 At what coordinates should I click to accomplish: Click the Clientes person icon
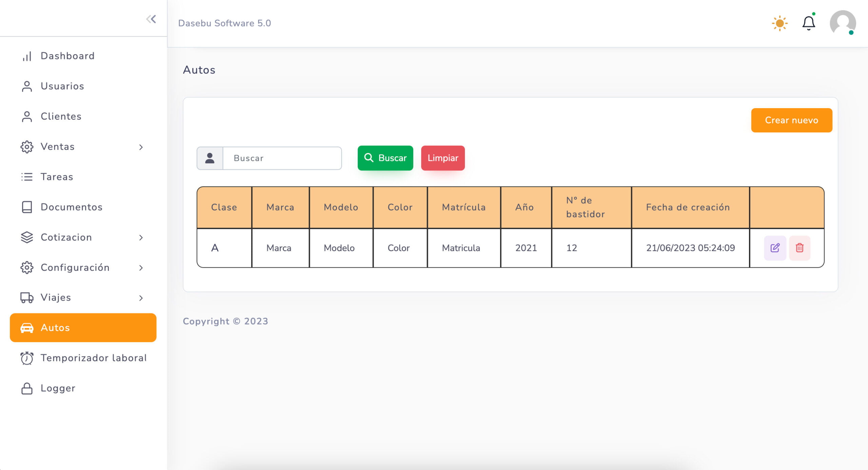pos(27,117)
